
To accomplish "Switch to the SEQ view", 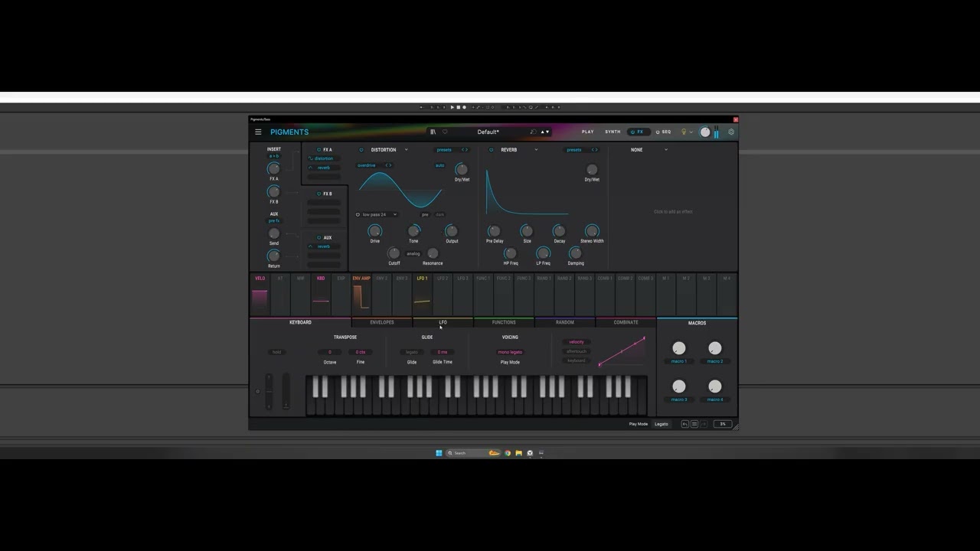I will [663, 132].
